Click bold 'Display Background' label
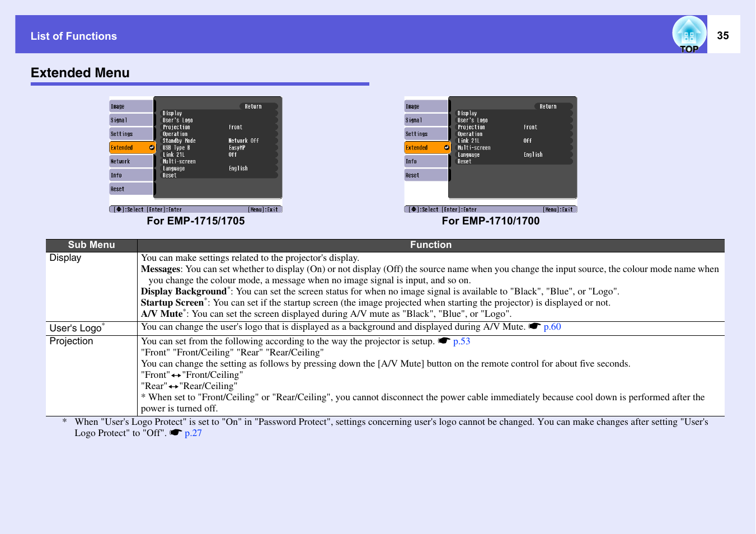Screen dimensions: 756x534 [184, 292]
